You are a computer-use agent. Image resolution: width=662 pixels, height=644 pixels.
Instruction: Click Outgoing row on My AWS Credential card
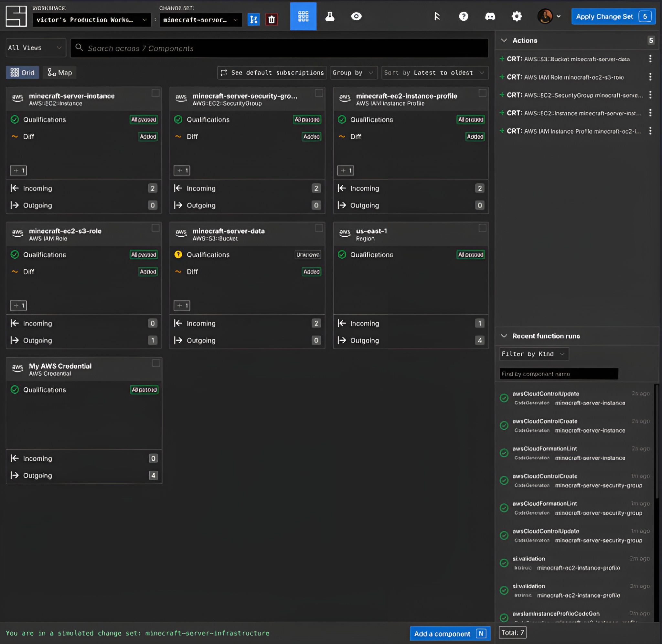click(84, 475)
